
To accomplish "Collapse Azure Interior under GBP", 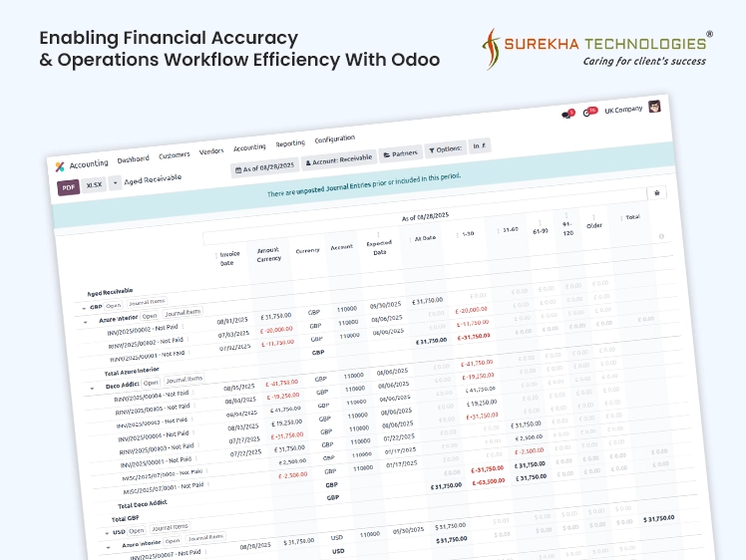I will click(x=86, y=322).
